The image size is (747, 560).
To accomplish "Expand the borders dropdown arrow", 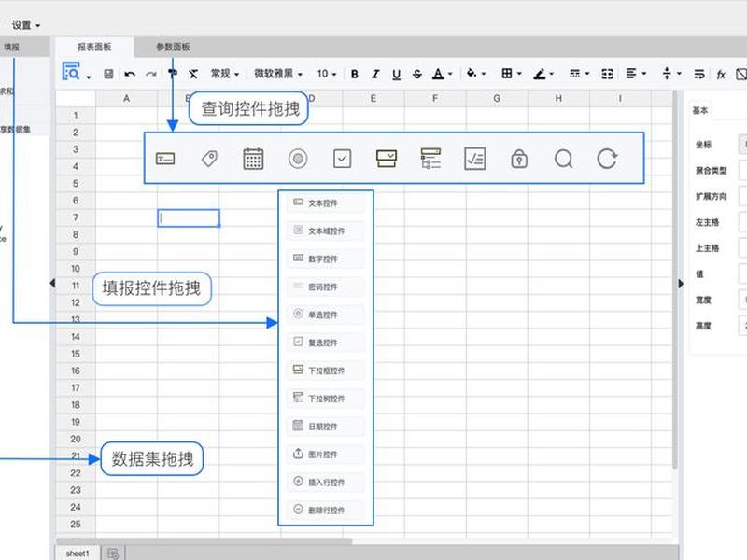I will click(519, 74).
